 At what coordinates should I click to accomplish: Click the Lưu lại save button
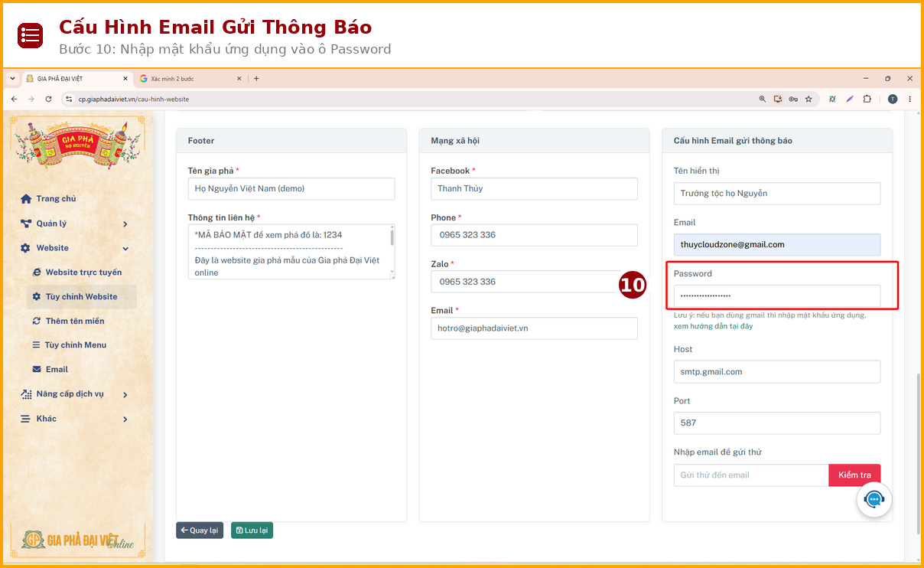click(252, 530)
